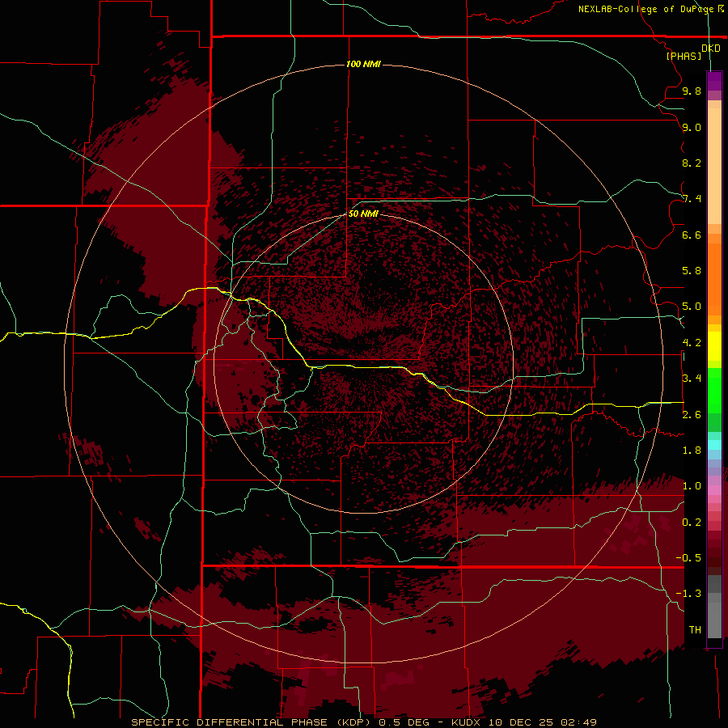Click the 'DKD' units label above the scale
The width and height of the screenshot is (728, 728).
711,49
